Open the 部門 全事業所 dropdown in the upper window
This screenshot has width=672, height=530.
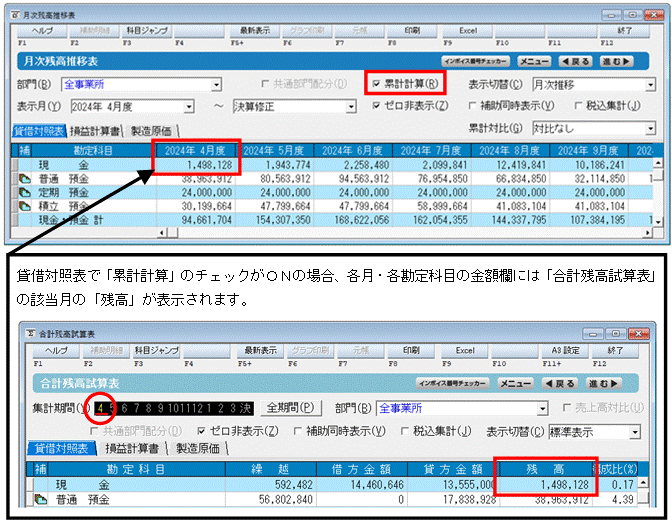coord(216,84)
